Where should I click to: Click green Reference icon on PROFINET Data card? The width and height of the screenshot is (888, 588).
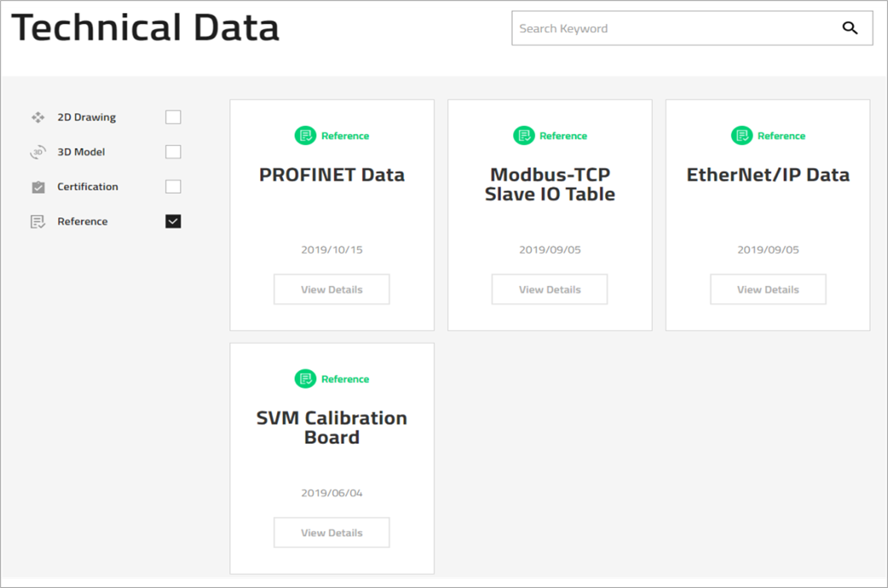coord(305,136)
